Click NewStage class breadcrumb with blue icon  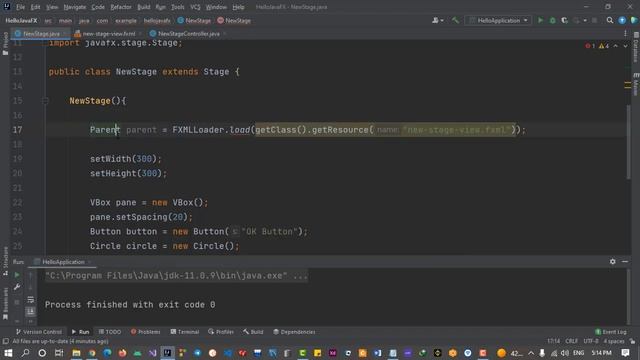[x=194, y=20]
